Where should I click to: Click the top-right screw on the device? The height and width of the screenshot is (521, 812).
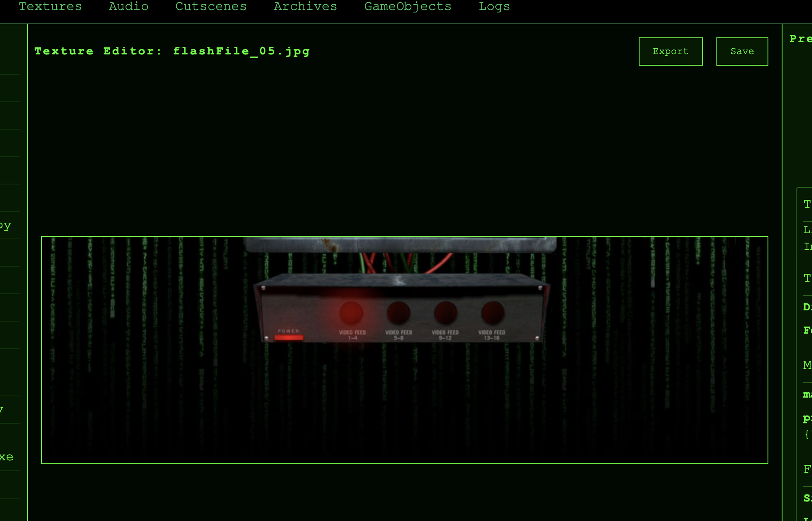(x=540, y=288)
